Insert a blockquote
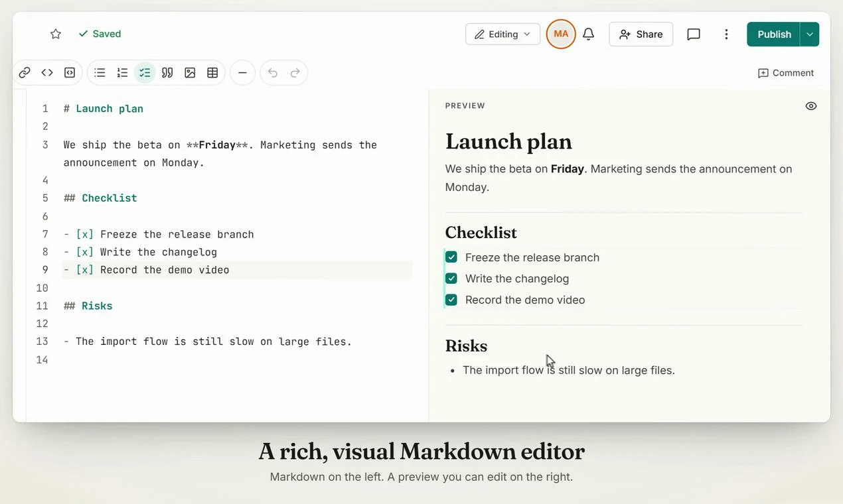This screenshot has height=504, width=843. [x=167, y=73]
